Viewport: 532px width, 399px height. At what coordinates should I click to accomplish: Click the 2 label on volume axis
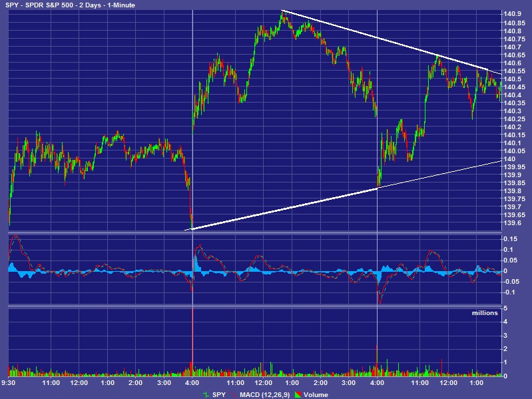coord(505,349)
